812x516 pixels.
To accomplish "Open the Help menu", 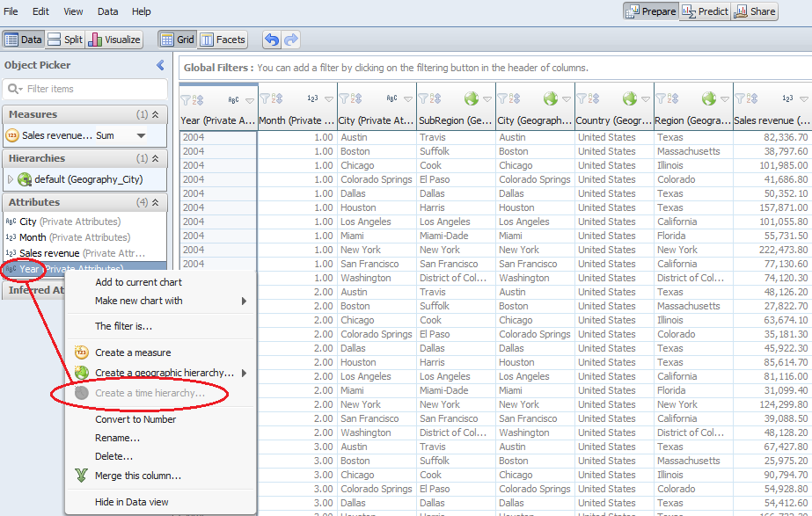I will [141, 11].
